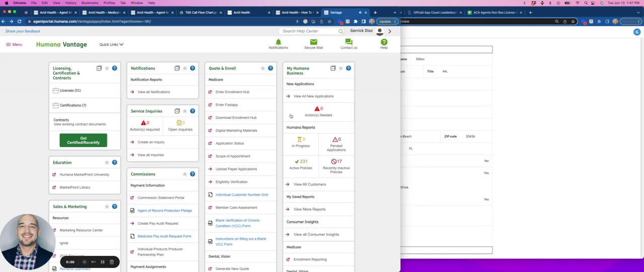Open the Quick Links dropdown
Viewport: 644px width, 272px height.
111,44
